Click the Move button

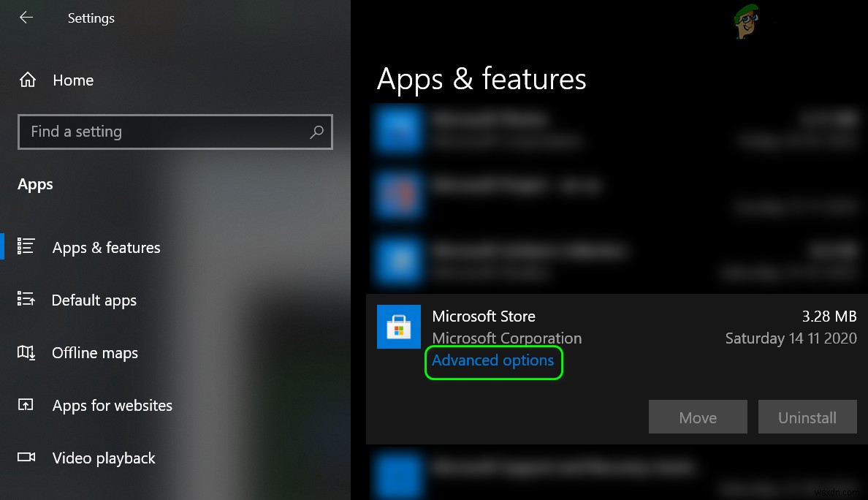[x=697, y=417]
